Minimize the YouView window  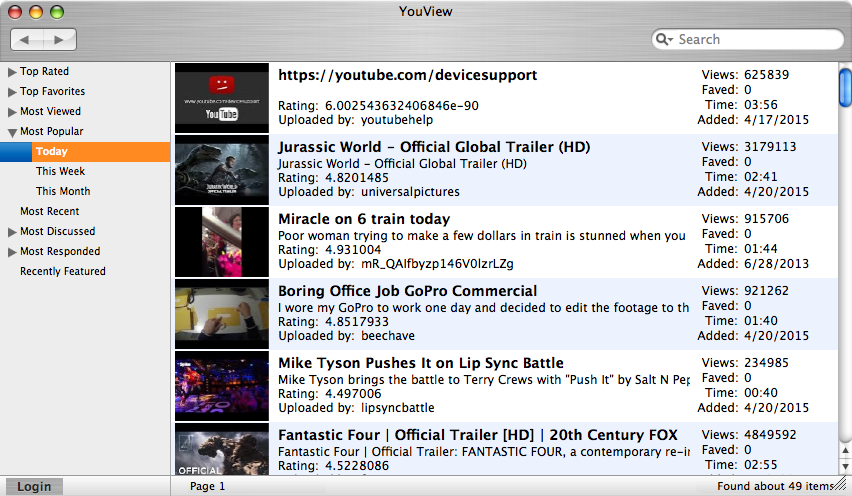[x=36, y=11]
